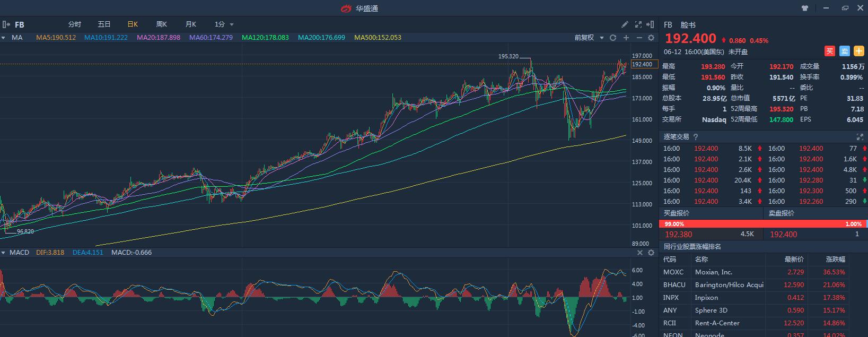Click the bid/ask ratio bar
The height and width of the screenshot is (337, 868).
click(764, 224)
